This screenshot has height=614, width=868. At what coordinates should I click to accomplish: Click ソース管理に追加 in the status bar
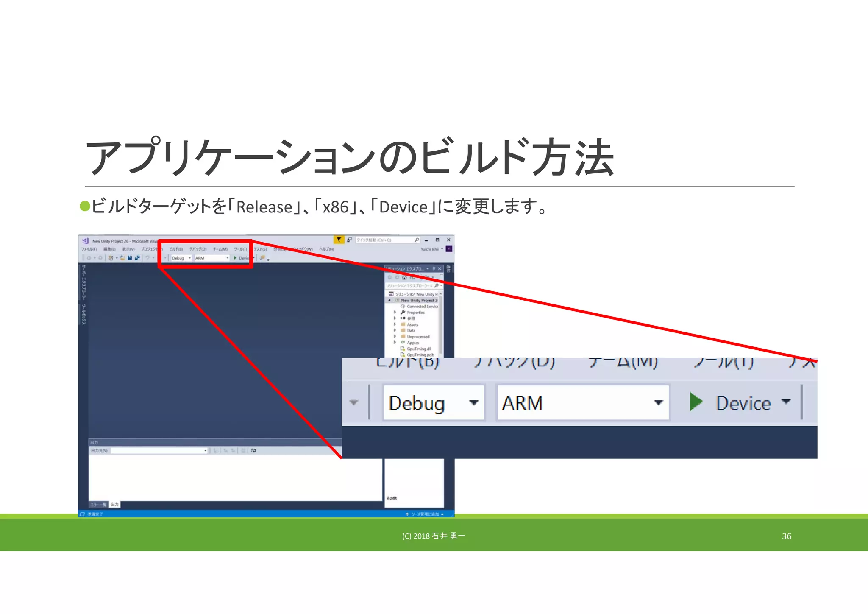pos(424,514)
